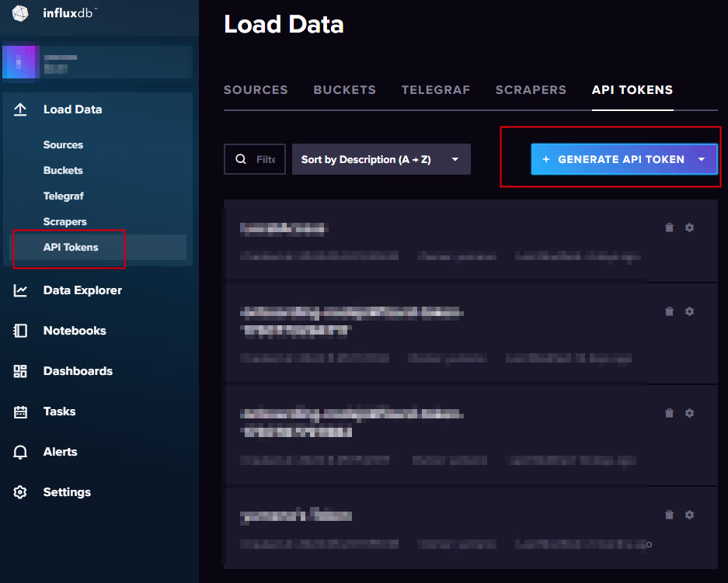This screenshot has height=583, width=728.
Task: Delete the first token using trash icon
Action: [669, 227]
